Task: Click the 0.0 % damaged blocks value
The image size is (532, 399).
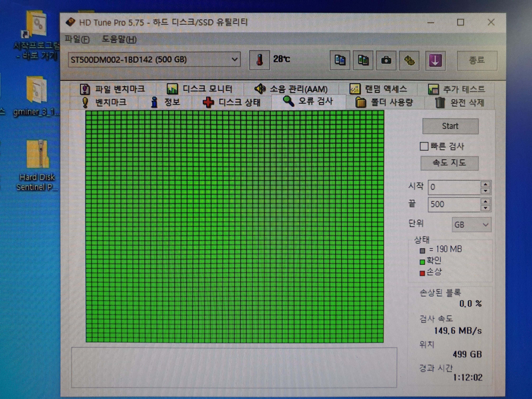Action: tap(470, 304)
